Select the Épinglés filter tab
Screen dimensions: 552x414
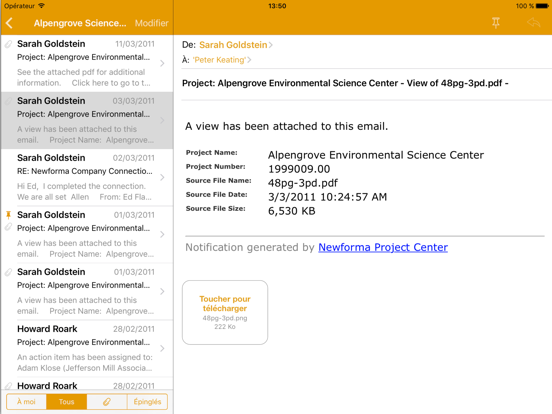147,402
